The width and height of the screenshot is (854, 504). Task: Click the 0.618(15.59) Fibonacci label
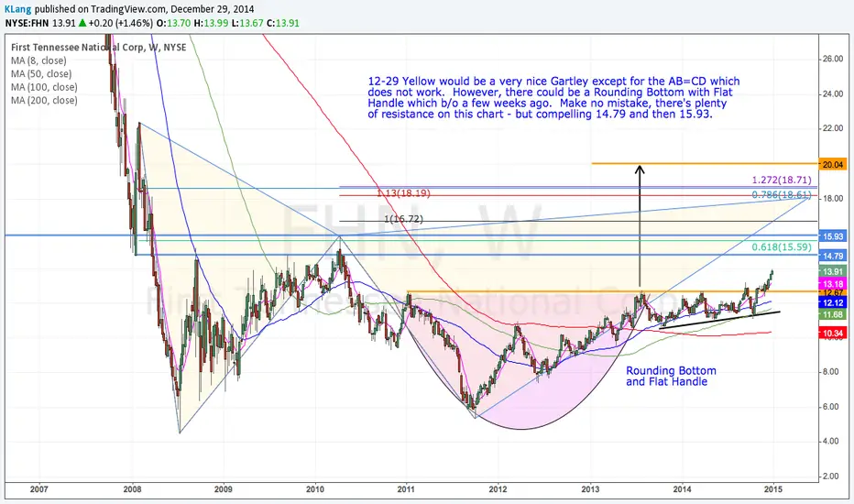point(782,247)
